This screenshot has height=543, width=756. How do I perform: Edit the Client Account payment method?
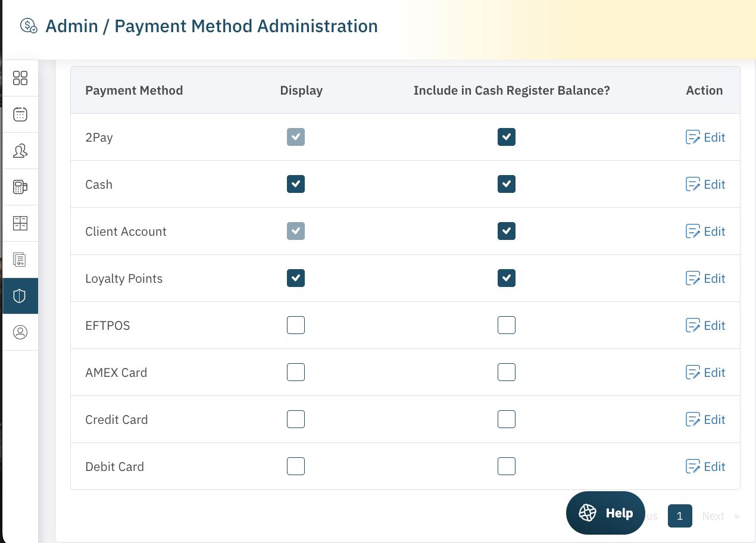point(705,232)
